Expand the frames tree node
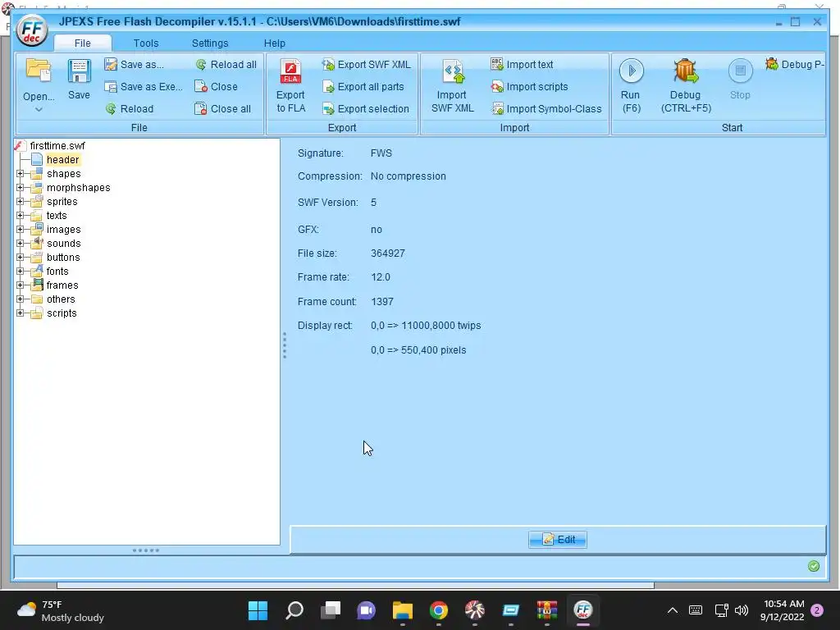This screenshot has height=630, width=840. 21,285
